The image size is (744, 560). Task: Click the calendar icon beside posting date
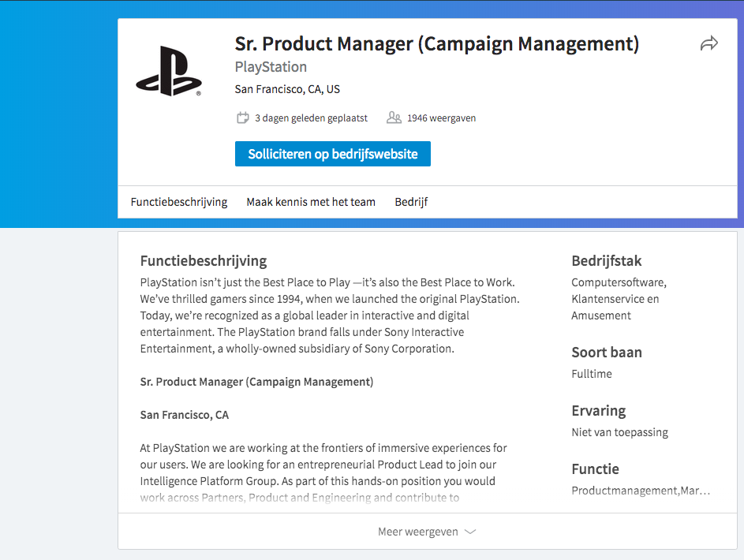243,118
